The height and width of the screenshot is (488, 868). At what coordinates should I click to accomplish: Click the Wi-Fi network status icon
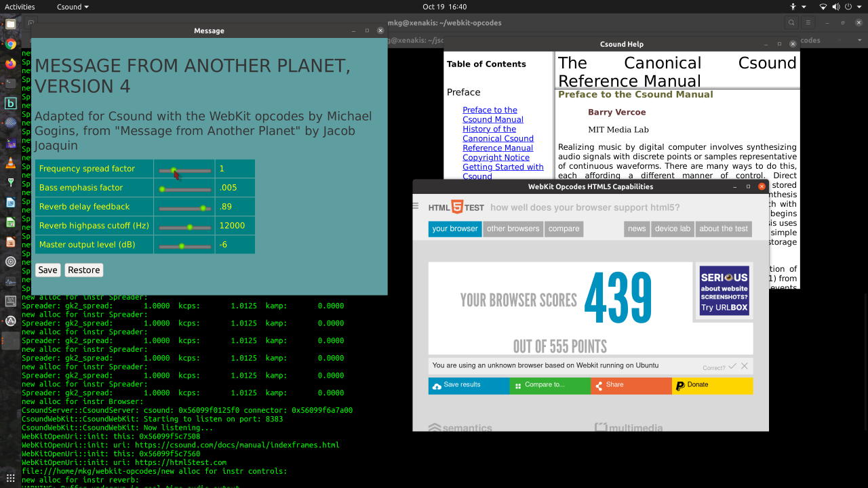point(823,7)
